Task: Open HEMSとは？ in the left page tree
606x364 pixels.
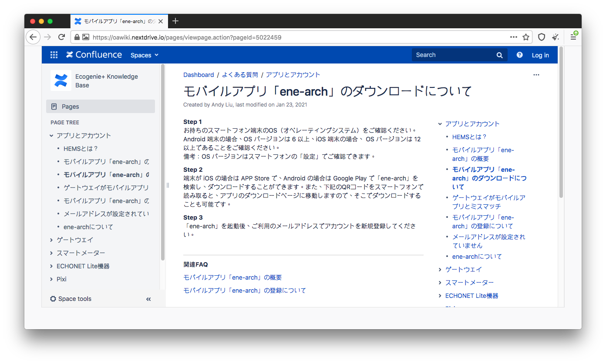Action: tap(81, 149)
